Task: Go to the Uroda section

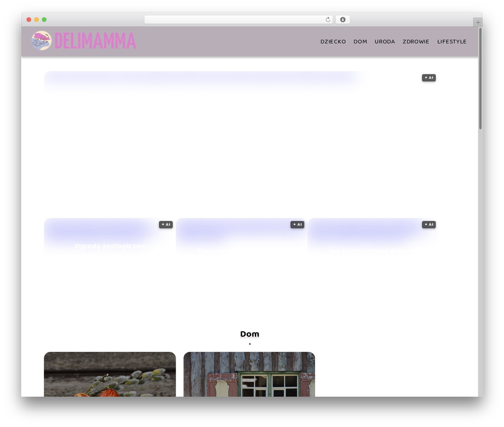Action: click(x=385, y=41)
